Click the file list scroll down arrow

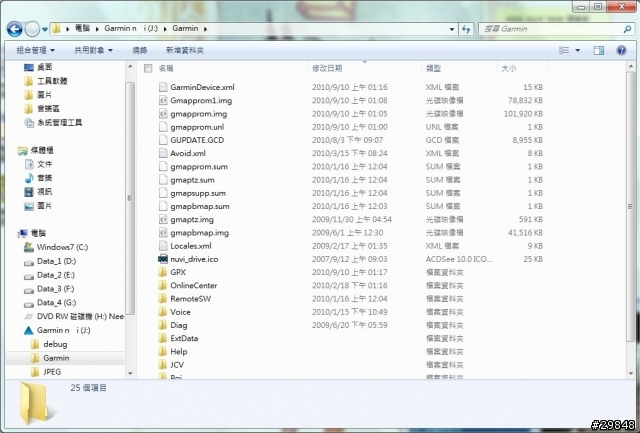click(631, 373)
